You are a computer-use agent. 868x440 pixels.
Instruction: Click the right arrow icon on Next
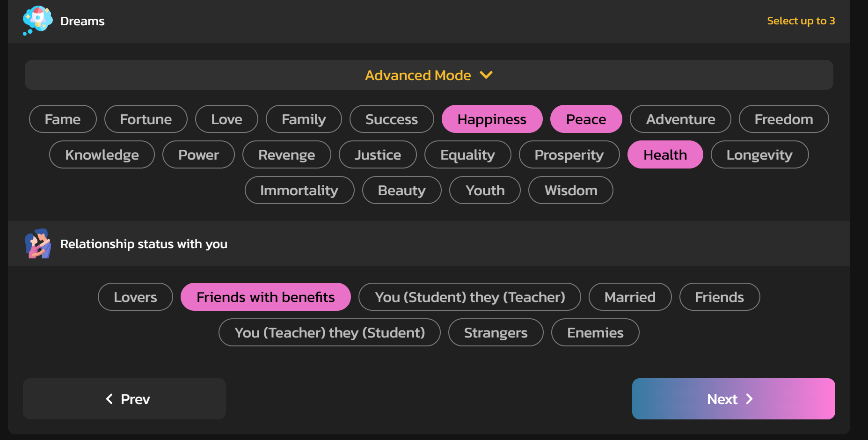pyautogui.click(x=750, y=399)
